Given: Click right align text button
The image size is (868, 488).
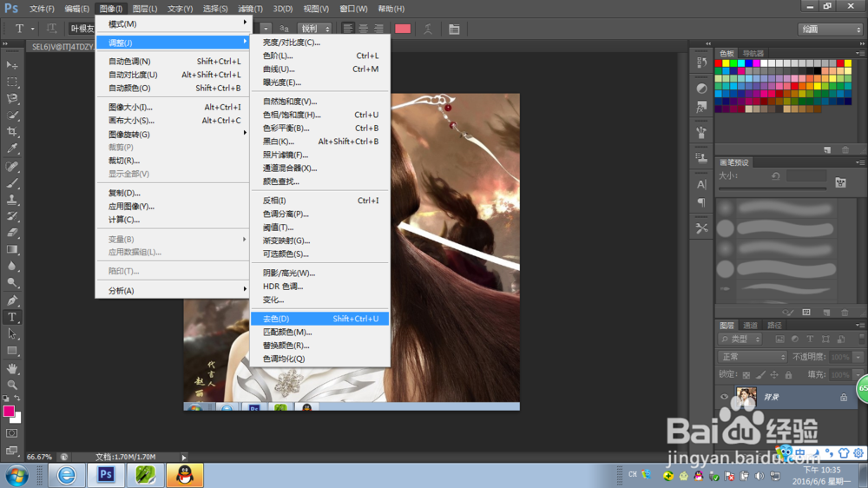Looking at the screenshot, I should [378, 29].
